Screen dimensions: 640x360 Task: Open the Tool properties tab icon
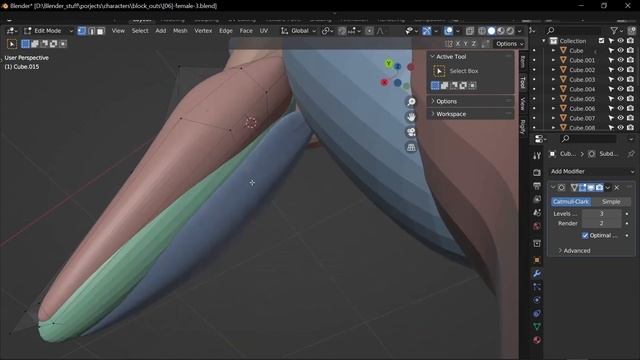point(537,156)
